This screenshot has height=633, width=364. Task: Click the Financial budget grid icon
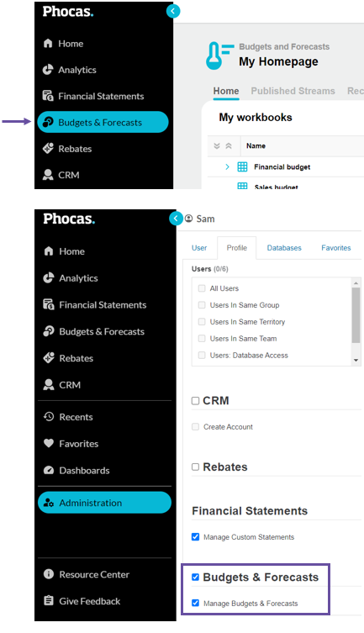click(242, 166)
